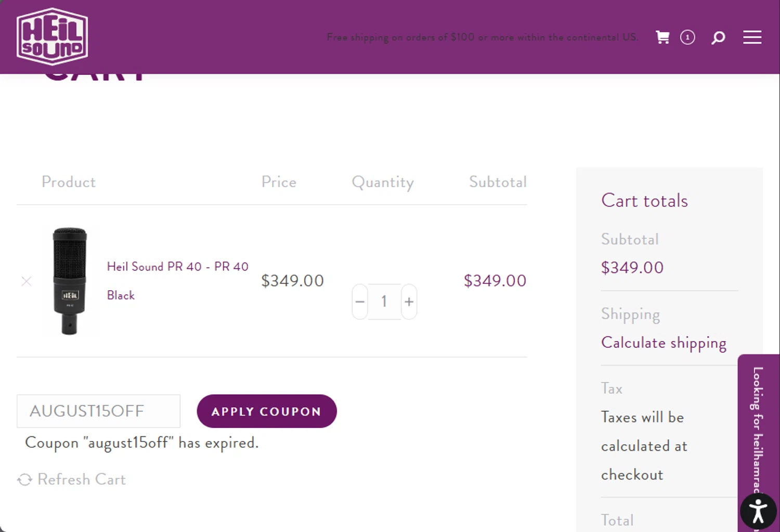Open the PR 40 microphone thumbnail
The height and width of the screenshot is (532, 780).
[x=70, y=281]
